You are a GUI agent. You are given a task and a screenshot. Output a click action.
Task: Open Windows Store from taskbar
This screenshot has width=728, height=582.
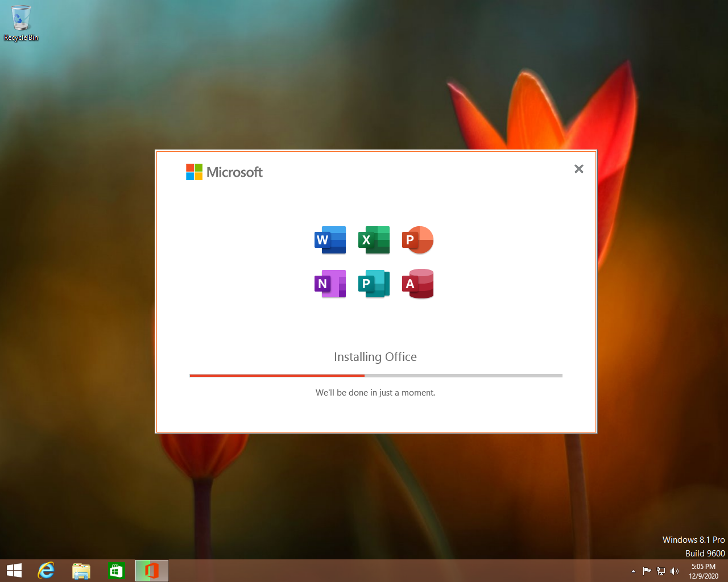116,571
